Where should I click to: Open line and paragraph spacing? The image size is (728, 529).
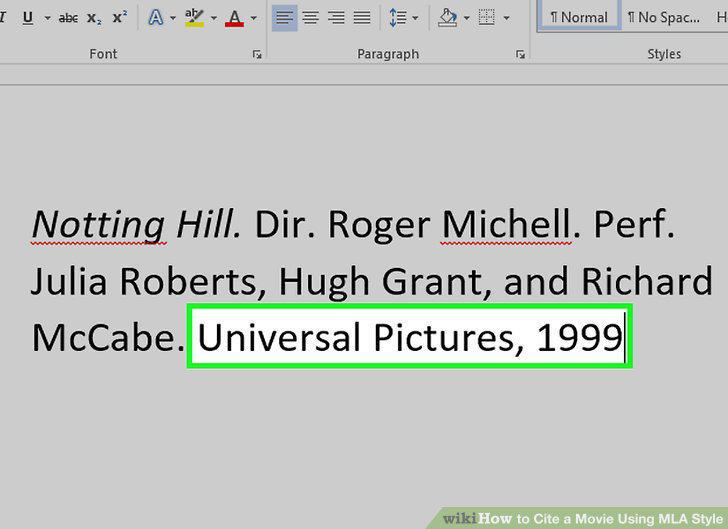[398, 18]
